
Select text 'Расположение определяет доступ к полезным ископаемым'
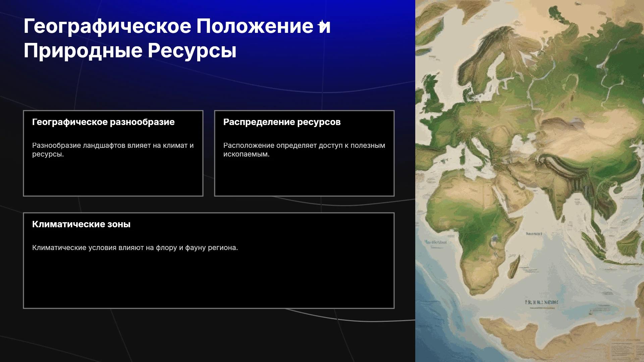(x=304, y=150)
